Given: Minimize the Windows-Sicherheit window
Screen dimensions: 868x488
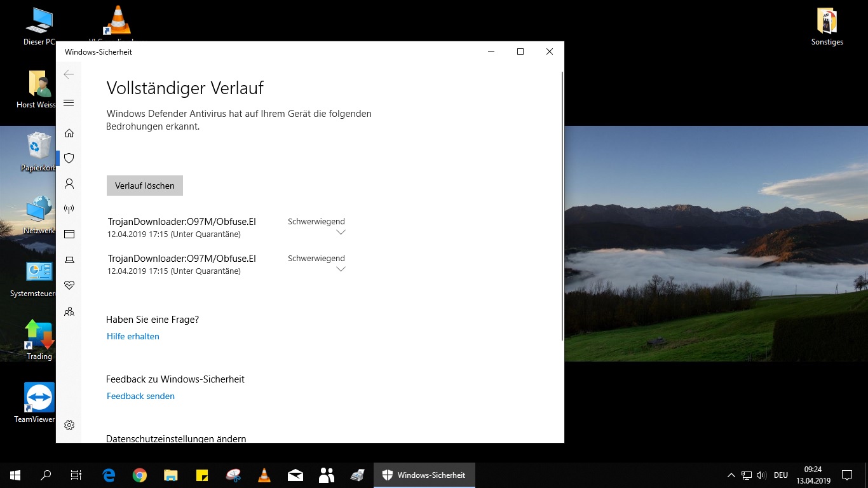Looking at the screenshot, I should coord(491,51).
